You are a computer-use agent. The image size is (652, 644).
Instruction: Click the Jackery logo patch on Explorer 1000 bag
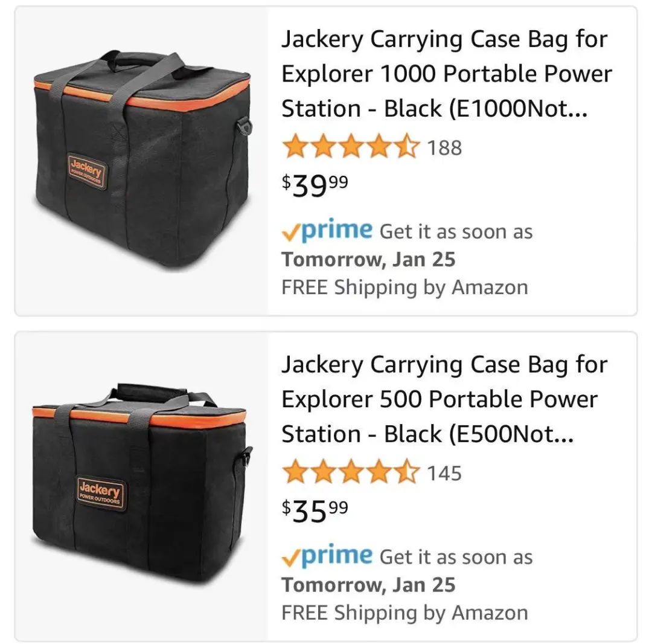point(87,170)
